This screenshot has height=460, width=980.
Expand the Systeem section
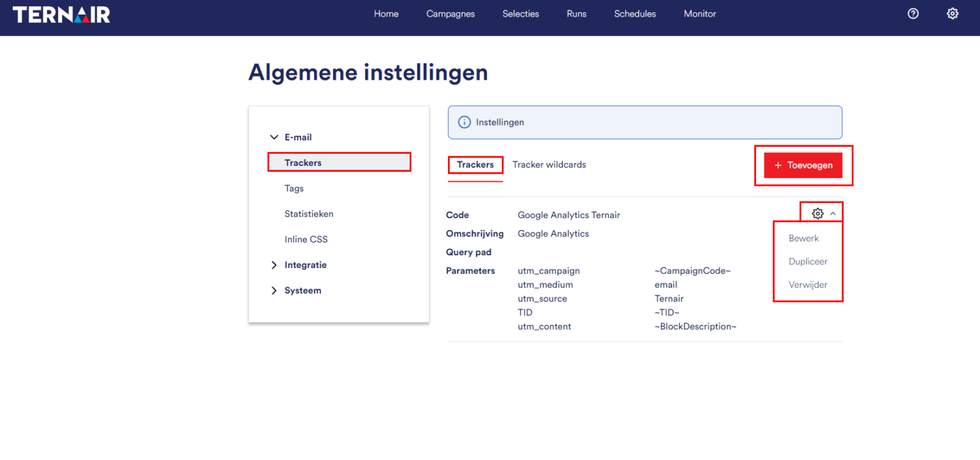[274, 290]
